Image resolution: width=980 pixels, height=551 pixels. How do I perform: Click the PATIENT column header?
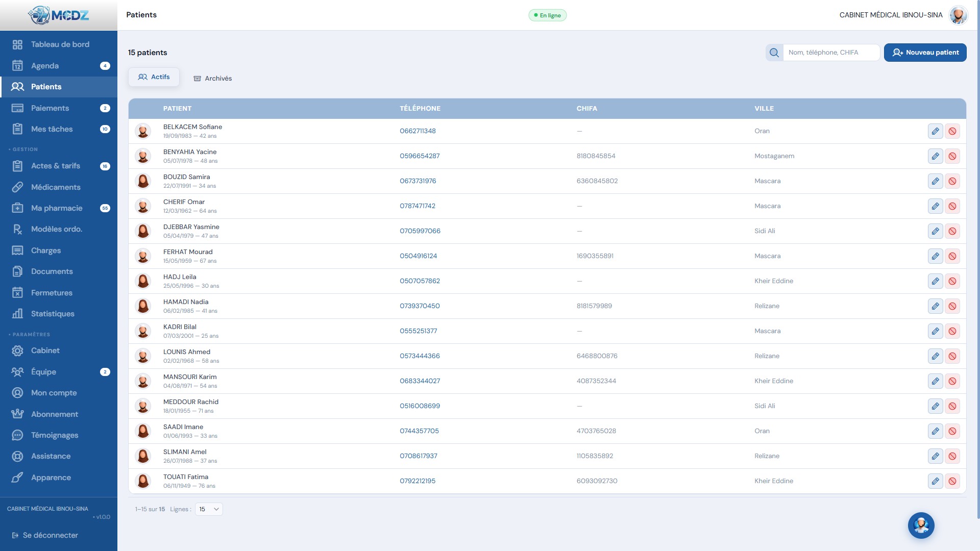click(177, 109)
